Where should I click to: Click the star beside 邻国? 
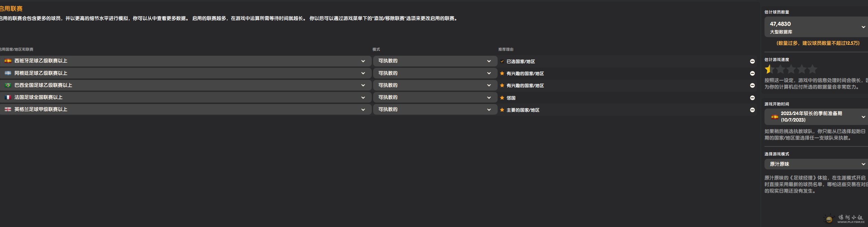(x=502, y=98)
